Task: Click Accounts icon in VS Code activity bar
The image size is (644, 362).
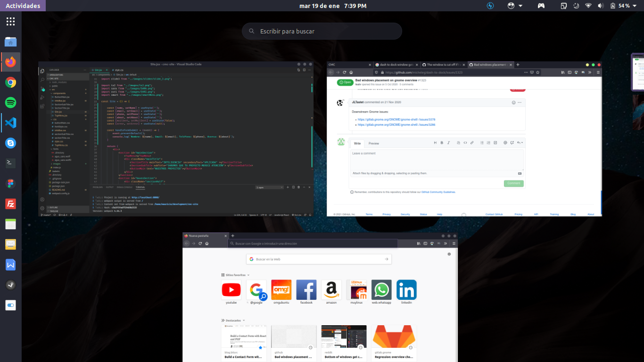Action: pos(42,199)
